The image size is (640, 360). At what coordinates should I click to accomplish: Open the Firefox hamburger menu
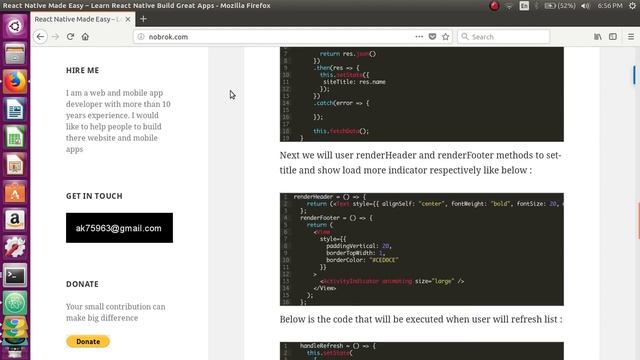pyautogui.click(x=631, y=37)
